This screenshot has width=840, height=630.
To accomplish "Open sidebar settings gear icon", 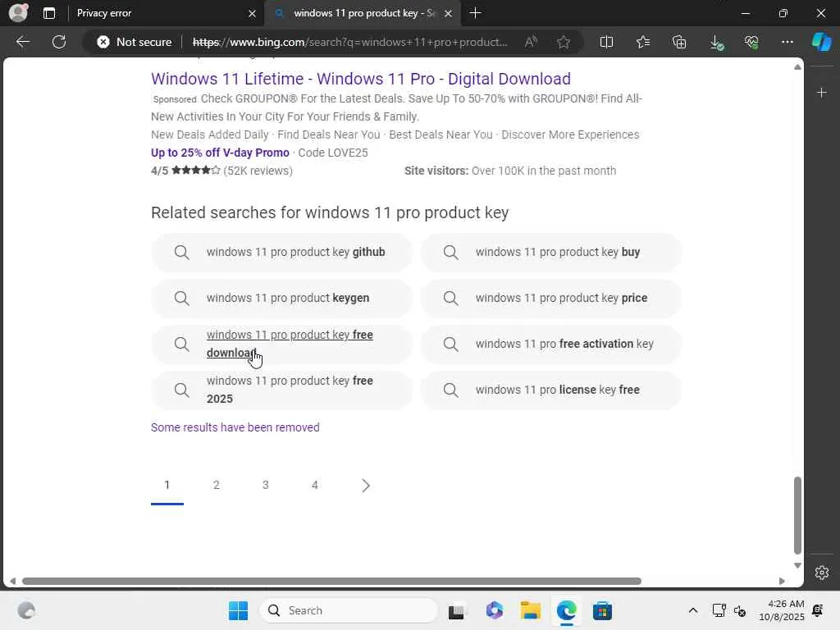I will [x=822, y=573].
